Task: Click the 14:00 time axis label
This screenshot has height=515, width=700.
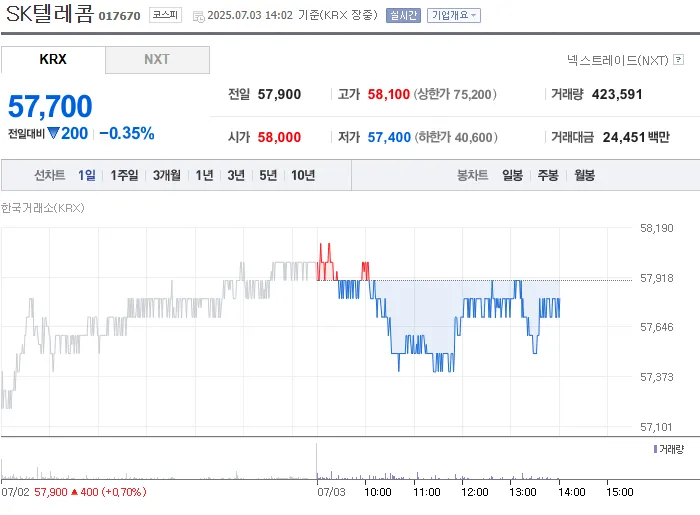Action: click(x=571, y=492)
